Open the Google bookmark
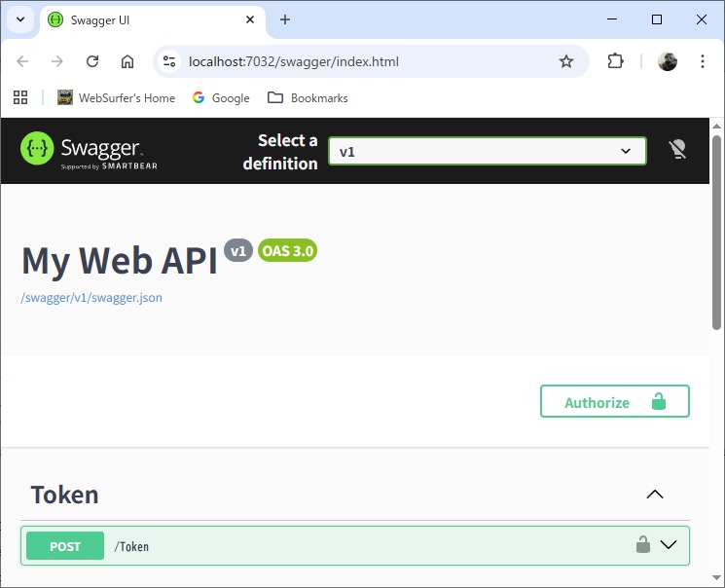 (221, 98)
